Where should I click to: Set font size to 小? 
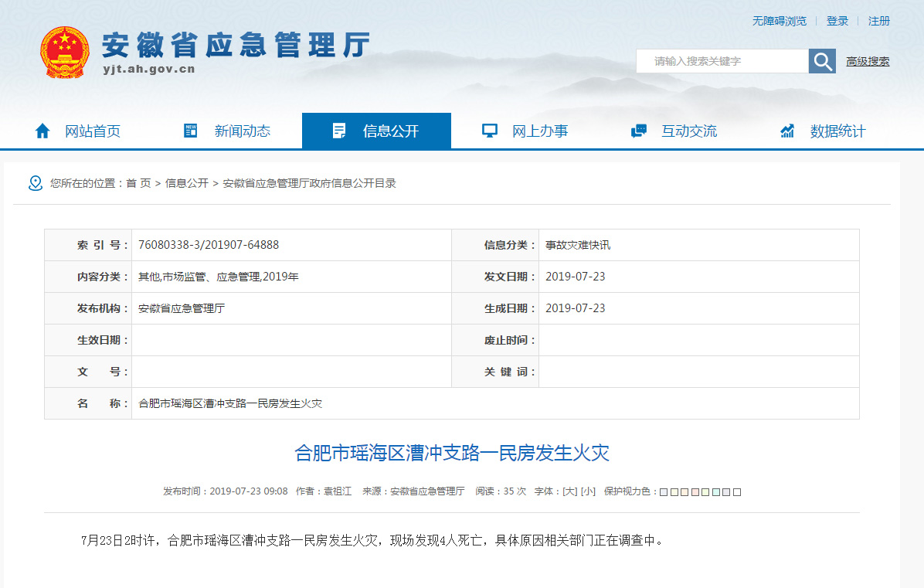(x=588, y=491)
